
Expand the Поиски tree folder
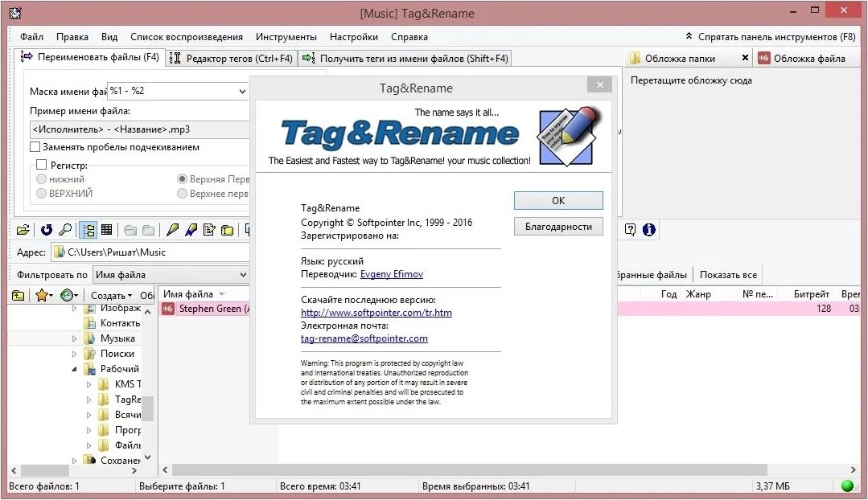tap(74, 354)
